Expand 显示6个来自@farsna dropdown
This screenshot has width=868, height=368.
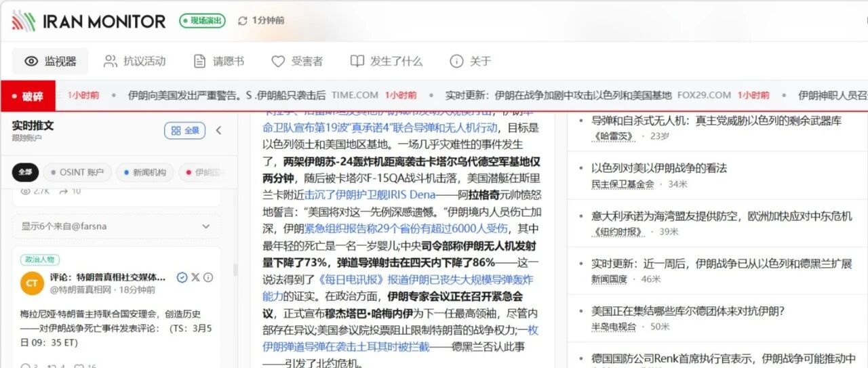[x=116, y=226]
